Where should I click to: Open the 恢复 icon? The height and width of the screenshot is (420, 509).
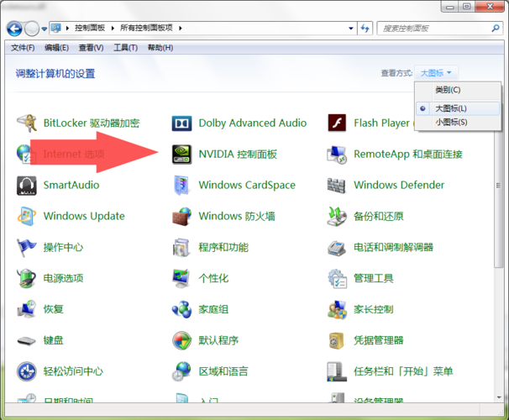click(x=26, y=309)
